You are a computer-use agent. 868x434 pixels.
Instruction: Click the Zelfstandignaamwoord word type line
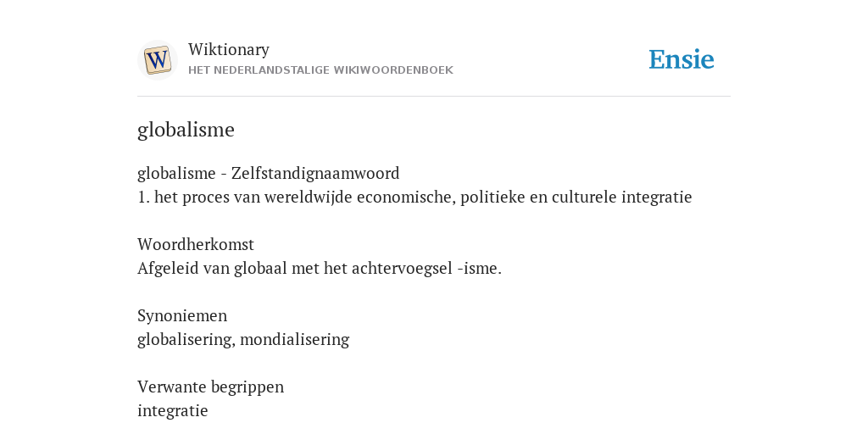coord(269,173)
